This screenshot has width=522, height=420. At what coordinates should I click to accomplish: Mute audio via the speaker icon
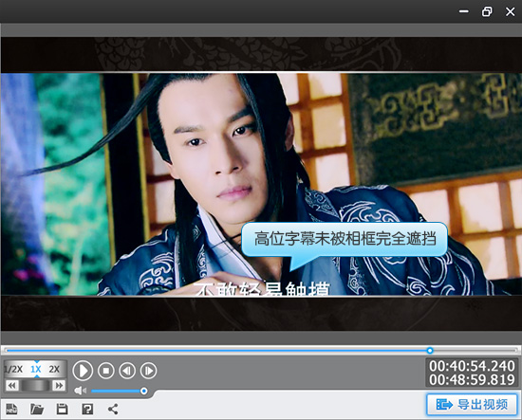(81, 391)
